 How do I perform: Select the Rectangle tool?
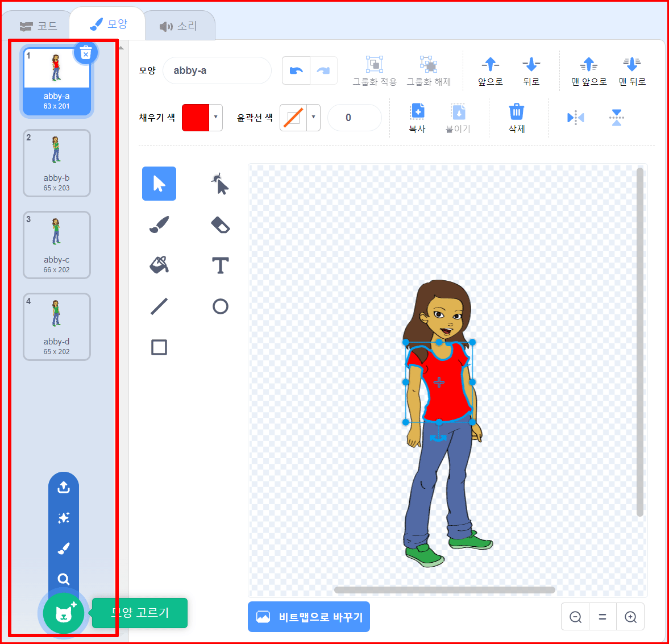pos(159,347)
